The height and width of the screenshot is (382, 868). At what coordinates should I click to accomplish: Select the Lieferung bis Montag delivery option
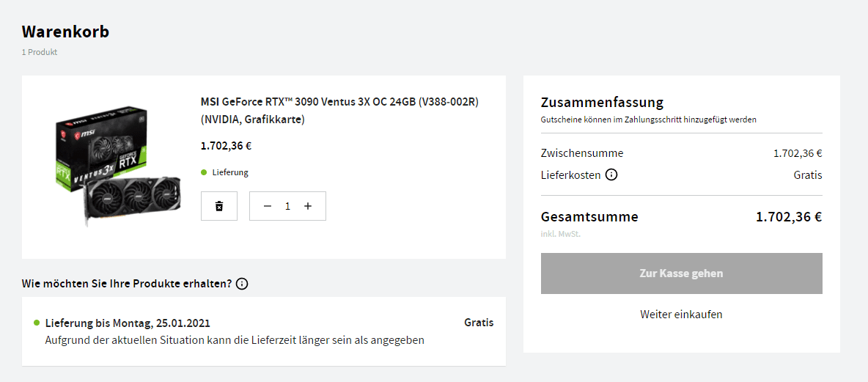click(x=128, y=323)
